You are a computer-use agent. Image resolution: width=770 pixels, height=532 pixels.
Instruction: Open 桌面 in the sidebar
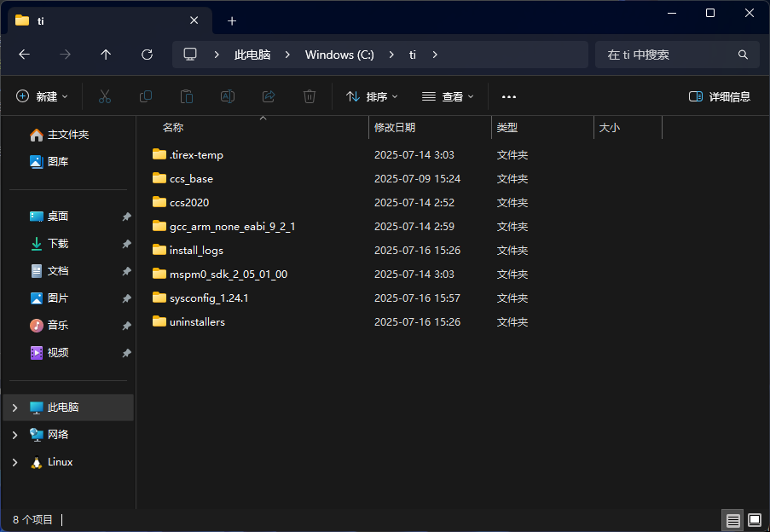click(x=49, y=216)
